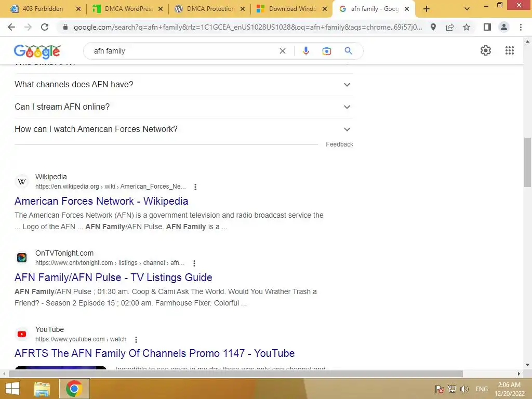Screen dimensions: 532x399
Task: Click the ontvtonight.com result URL
Action: coord(110,263)
